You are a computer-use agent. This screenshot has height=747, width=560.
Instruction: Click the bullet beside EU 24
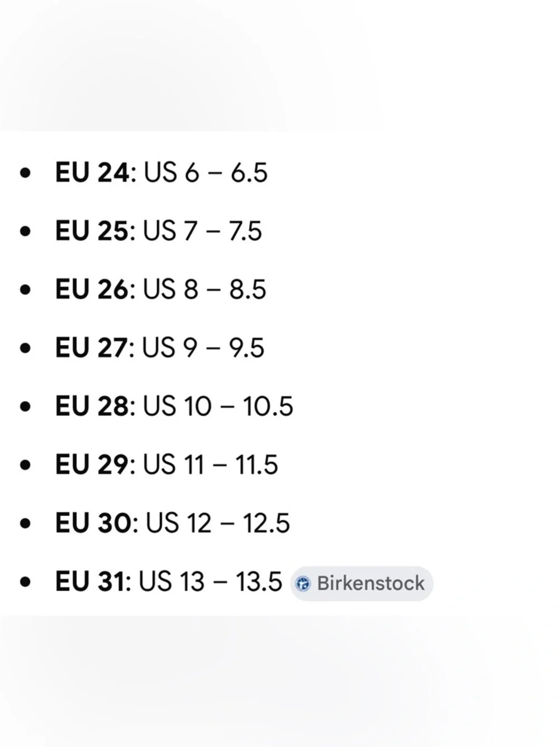coord(25,173)
